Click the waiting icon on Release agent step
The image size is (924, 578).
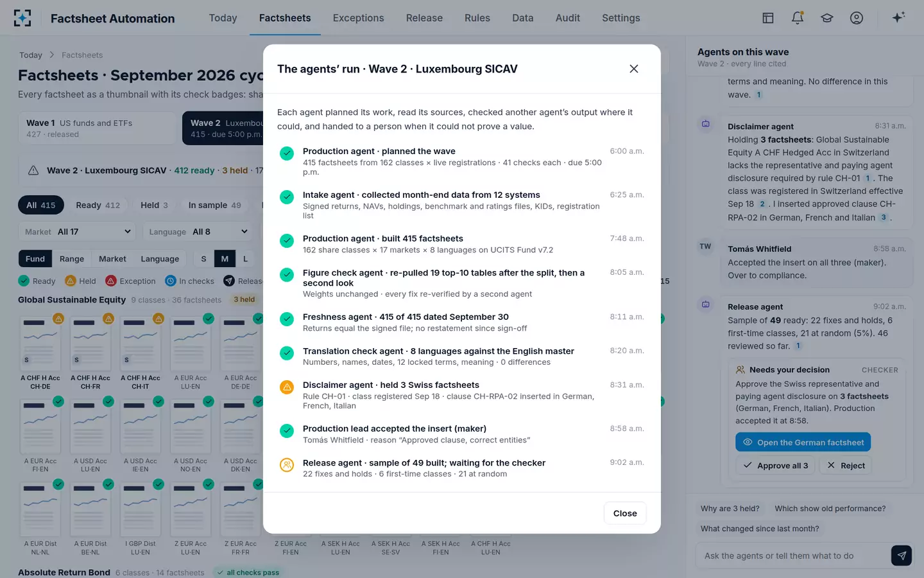pyautogui.click(x=287, y=465)
